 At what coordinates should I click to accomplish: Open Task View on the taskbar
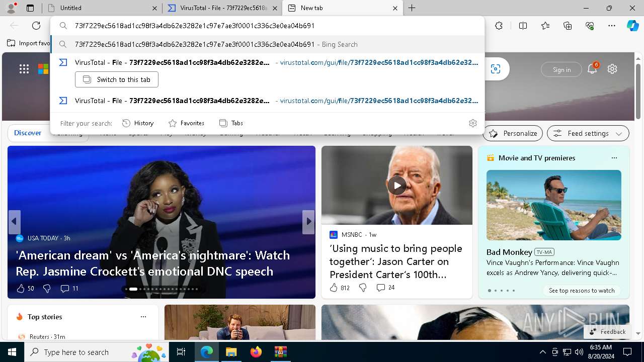[x=181, y=352]
